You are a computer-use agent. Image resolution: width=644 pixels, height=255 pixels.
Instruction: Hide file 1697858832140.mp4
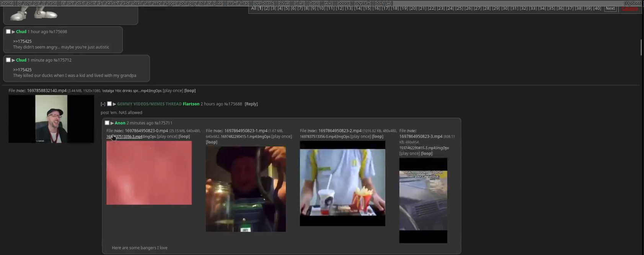(x=21, y=91)
